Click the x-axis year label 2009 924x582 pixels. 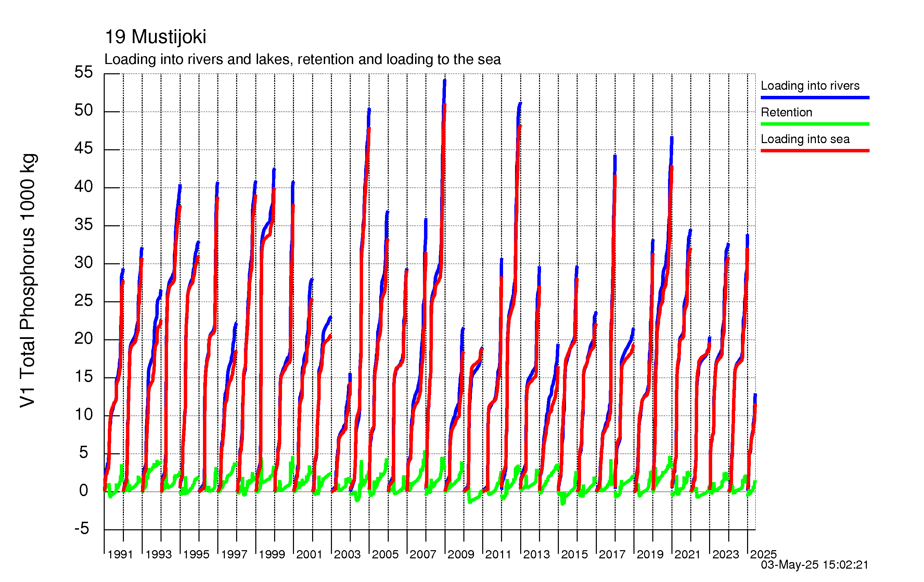(461, 555)
